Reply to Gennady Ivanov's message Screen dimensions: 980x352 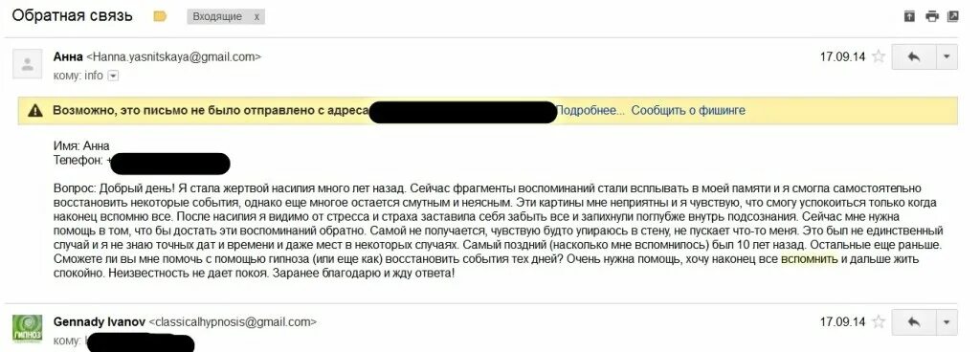click(914, 322)
